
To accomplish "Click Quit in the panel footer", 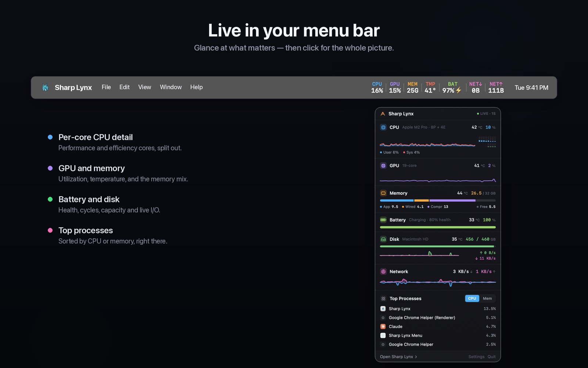I will [492, 357].
